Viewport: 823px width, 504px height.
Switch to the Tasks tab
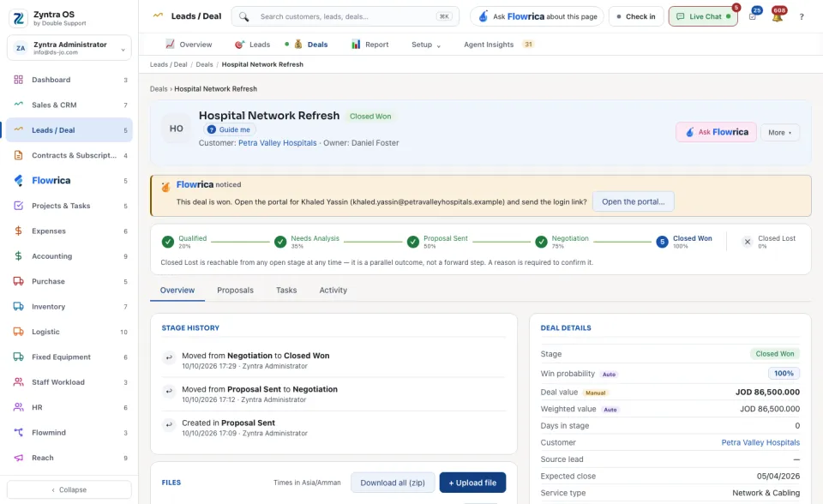[286, 291]
